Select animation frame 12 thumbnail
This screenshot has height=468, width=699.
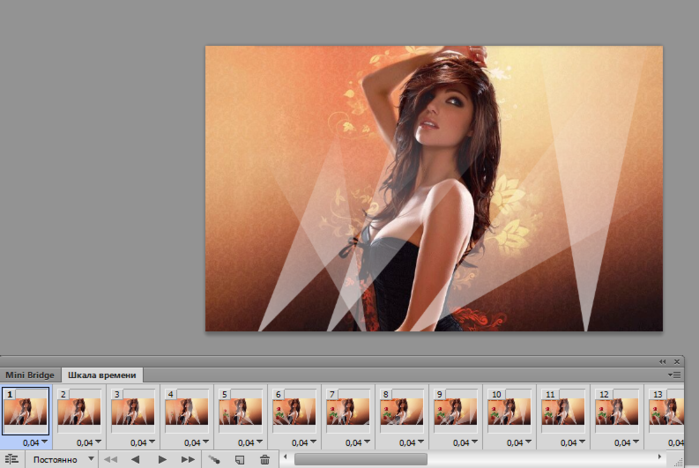coord(617,411)
